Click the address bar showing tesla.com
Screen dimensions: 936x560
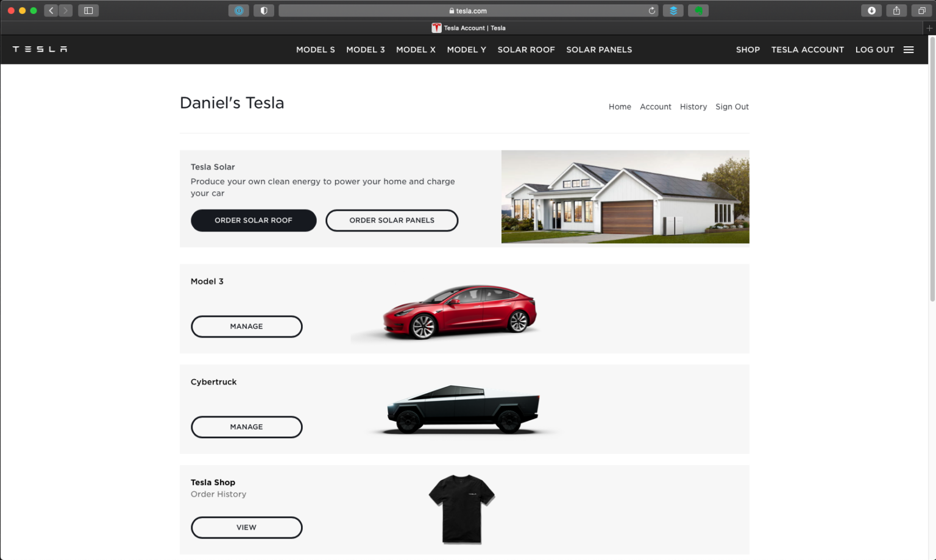[x=468, y=10]
